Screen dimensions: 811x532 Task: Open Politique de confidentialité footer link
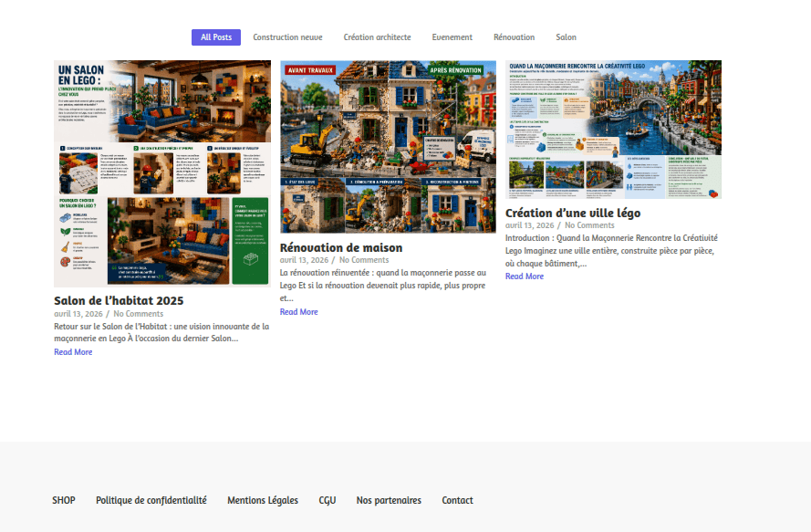click(x=151, y=500)
